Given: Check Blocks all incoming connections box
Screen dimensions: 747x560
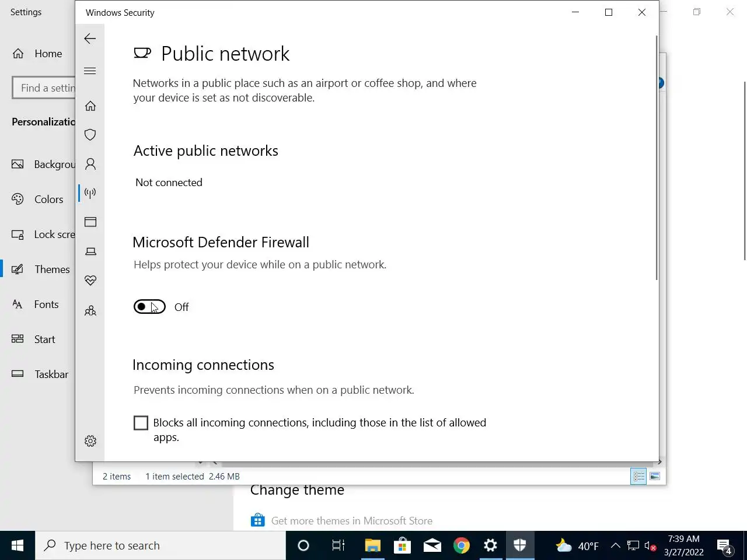Looking at the screenshot, I should click(141, 423).
